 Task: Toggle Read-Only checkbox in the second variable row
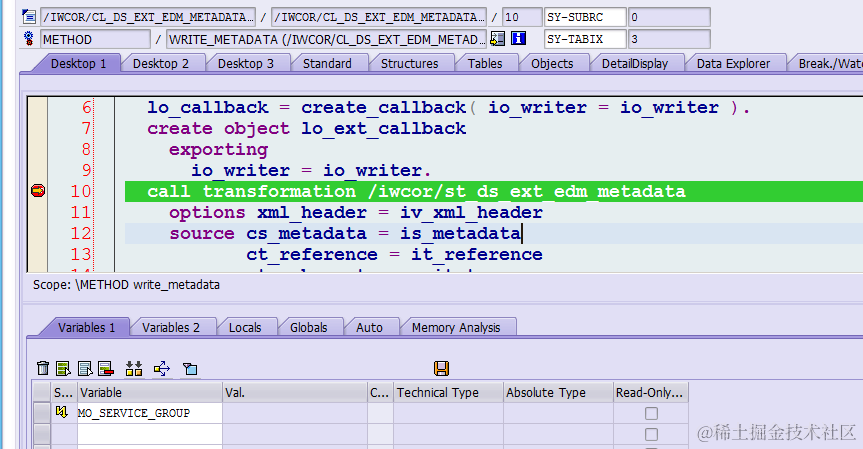click(x=651, y=434)
